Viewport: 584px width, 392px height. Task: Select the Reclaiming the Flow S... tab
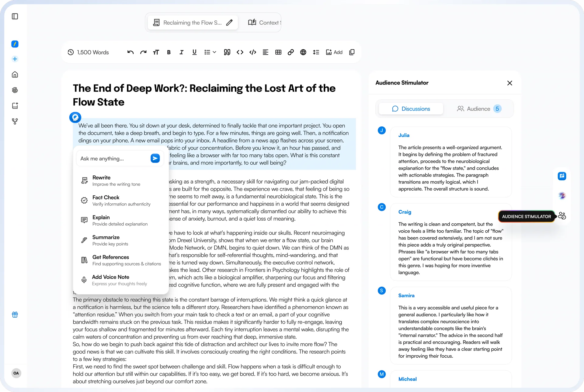tap(193, 22)
